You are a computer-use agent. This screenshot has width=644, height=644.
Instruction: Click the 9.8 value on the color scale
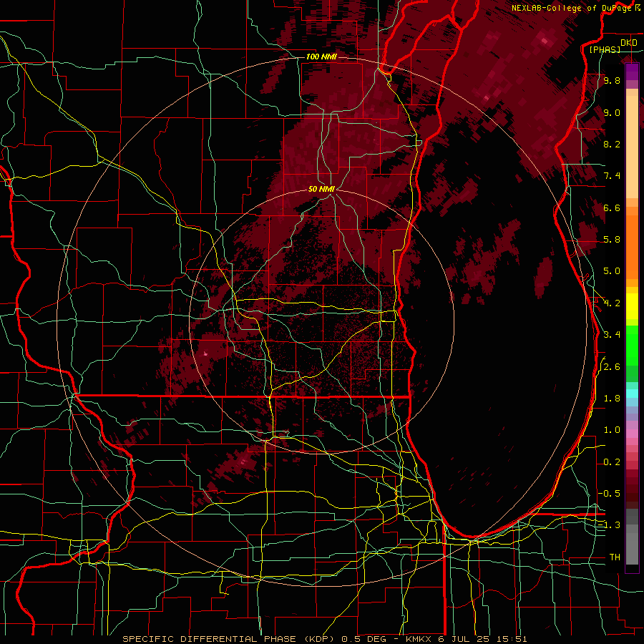pyautogui.click(x=612, y=80)
